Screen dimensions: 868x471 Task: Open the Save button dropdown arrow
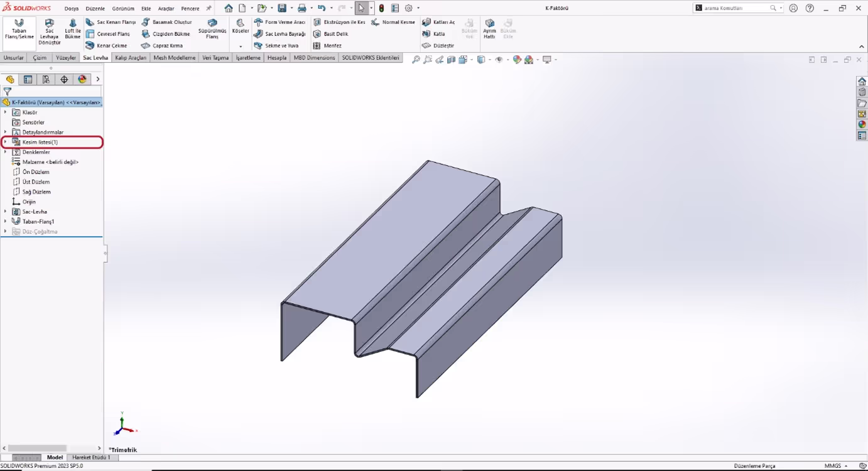tap(291, 8)
